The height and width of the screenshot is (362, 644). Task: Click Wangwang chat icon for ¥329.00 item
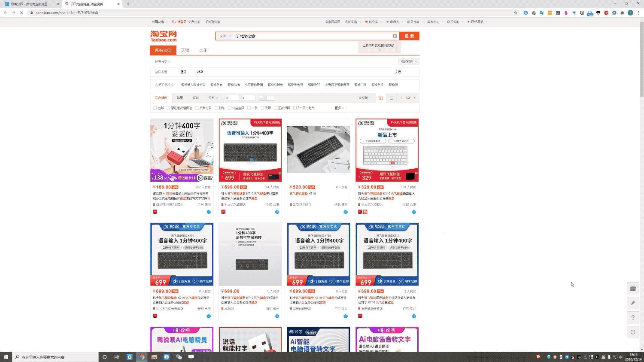(414, 212)
